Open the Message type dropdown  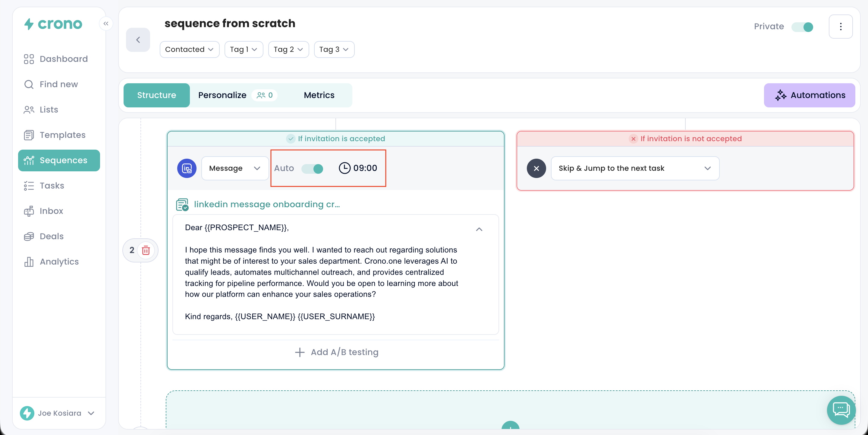[x=234, y=168]
